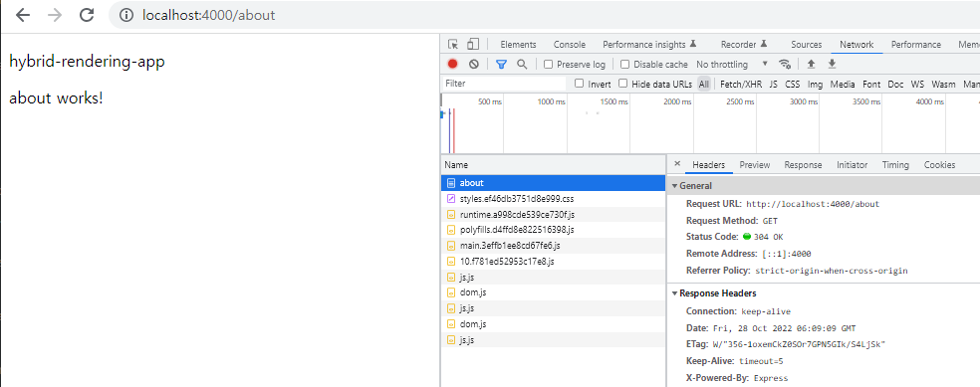Click the network Filter text field
Image resolution: width=980 pixels, height=387 pixels.
(504, 84)
